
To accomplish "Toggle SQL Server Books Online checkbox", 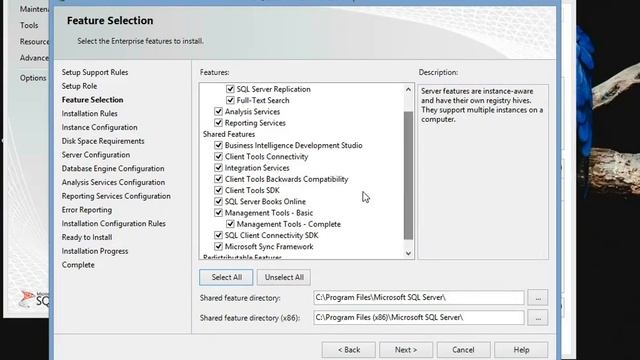I will pyautogui.click(x=218, y=202).
